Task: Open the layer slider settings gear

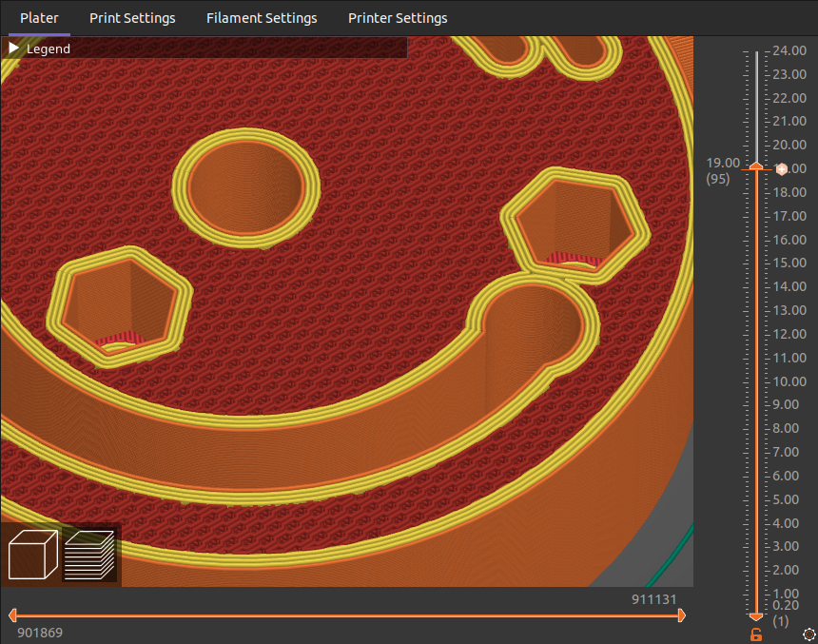Action: coord(808,634)
